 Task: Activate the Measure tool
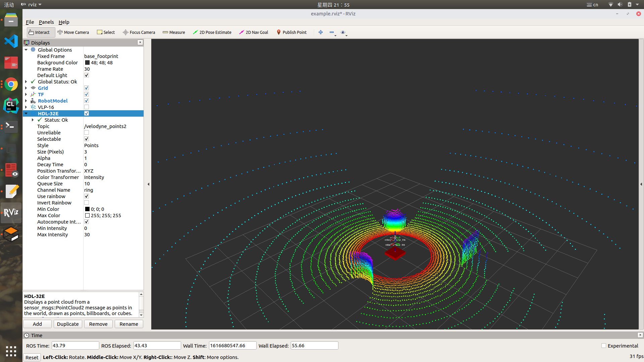pyautogui.click(x=174, y=32)
